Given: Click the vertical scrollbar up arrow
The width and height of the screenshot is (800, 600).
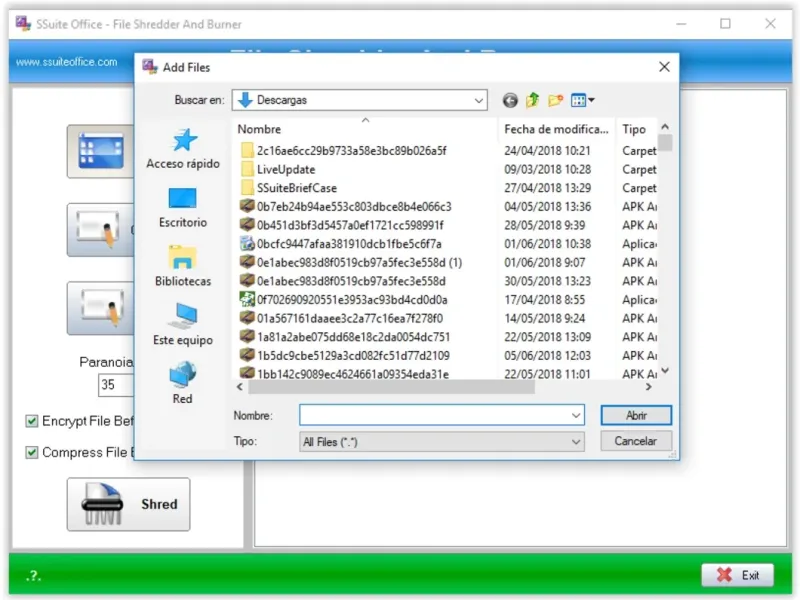Looking at the screenshot, I should click(665, 127).
